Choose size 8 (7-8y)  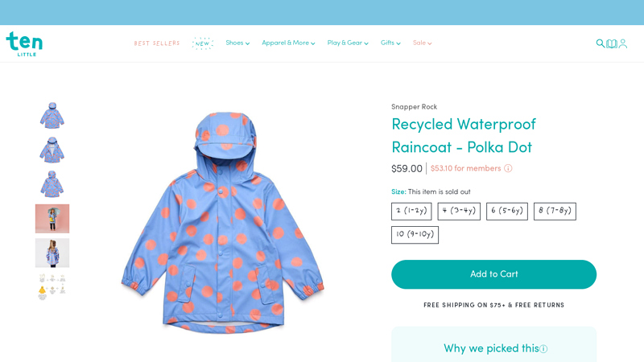coord(555,212)
